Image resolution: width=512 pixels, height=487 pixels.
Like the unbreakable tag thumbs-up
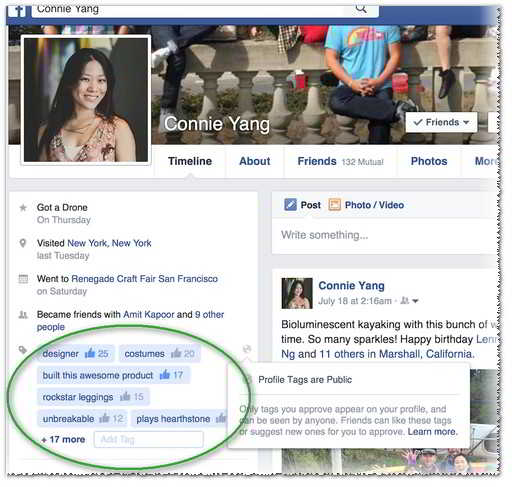104,418
